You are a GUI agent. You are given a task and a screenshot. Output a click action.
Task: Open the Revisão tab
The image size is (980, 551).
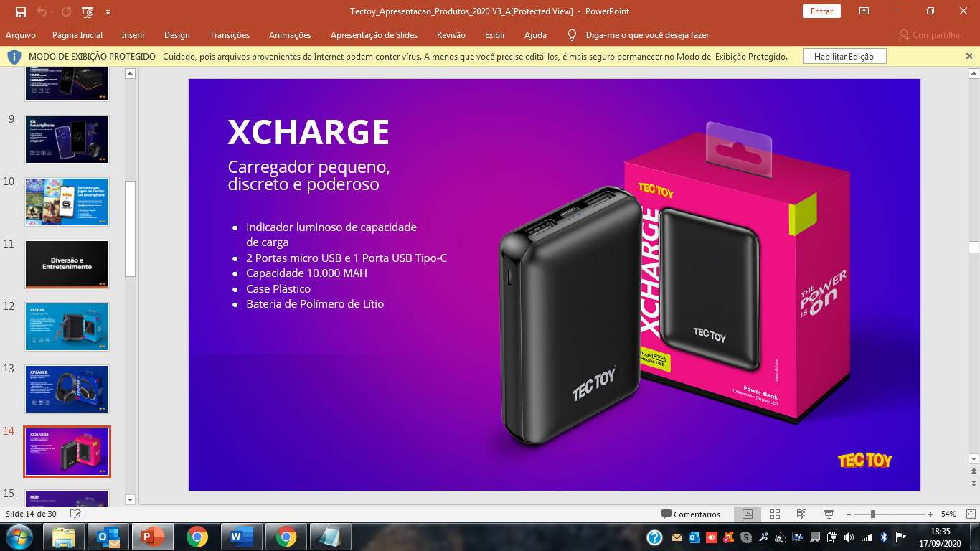[x=451, y=35]
